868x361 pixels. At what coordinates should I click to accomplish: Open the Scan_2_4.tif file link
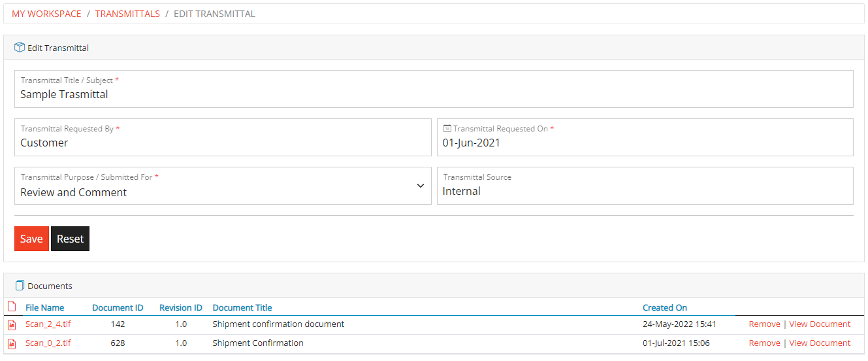coord(48,324)
